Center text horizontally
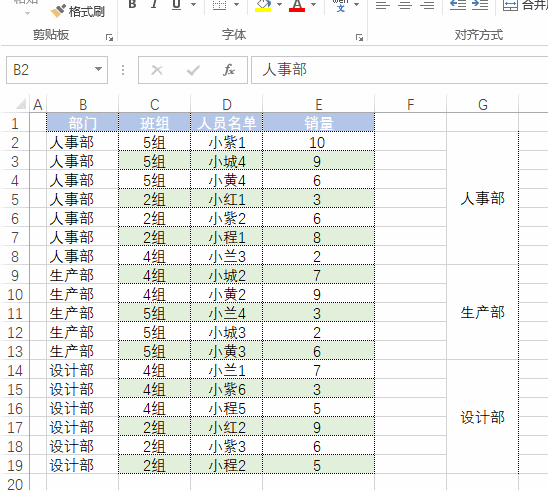 pos(405,5)
